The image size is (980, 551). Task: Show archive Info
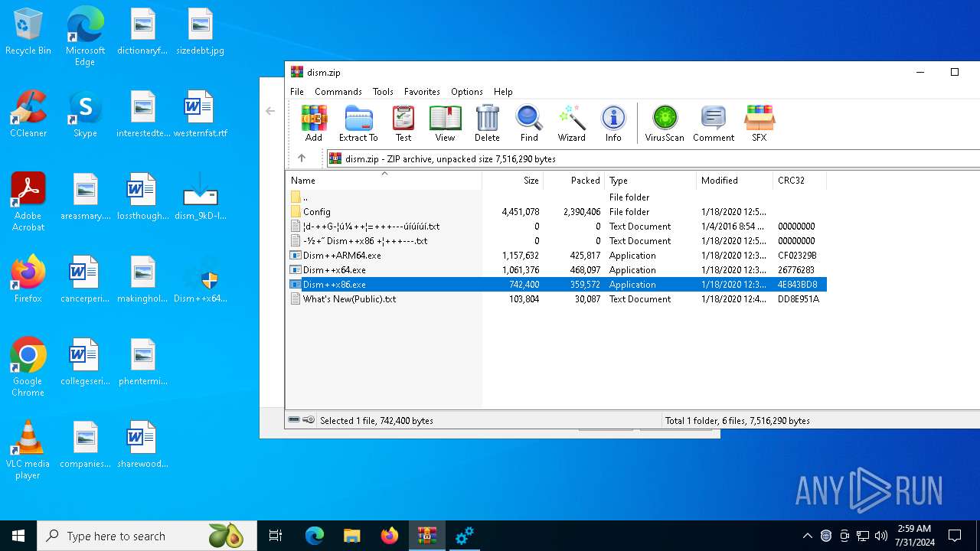[613, 123]
